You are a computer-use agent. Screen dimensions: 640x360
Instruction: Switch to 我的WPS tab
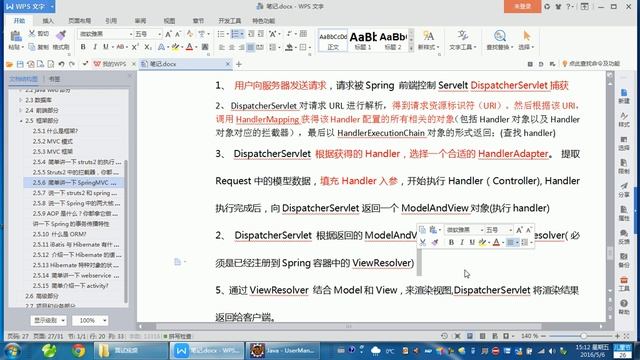tap(110, 64)
